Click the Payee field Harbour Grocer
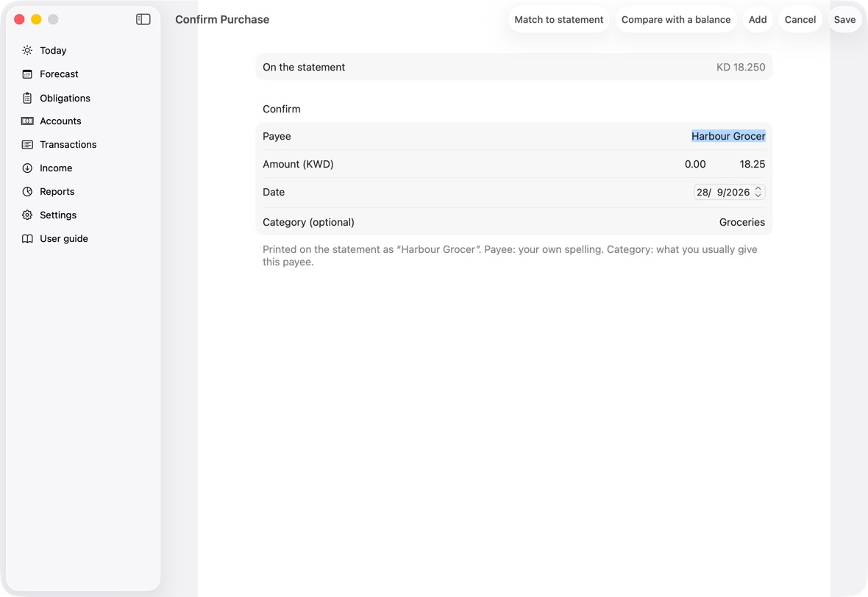 pyautogui.click(x=728, y=136)
